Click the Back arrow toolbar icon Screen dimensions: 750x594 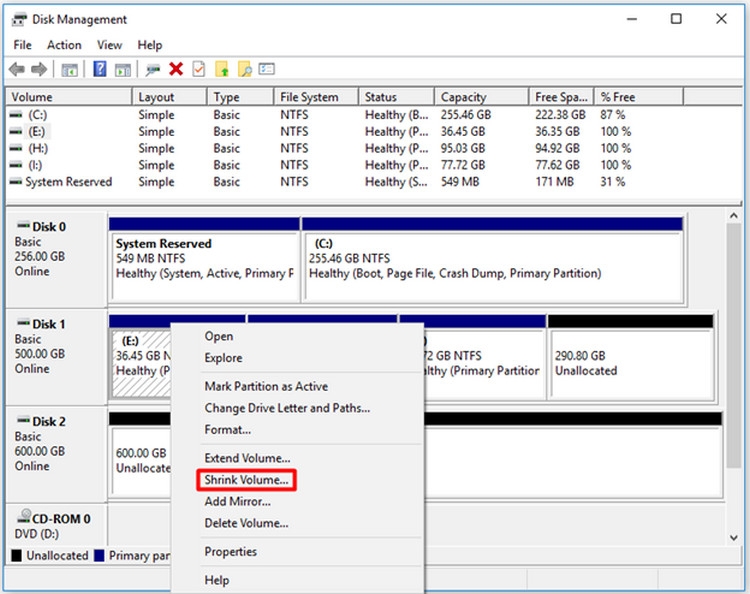pyautogui.click(x=17, y=70)
